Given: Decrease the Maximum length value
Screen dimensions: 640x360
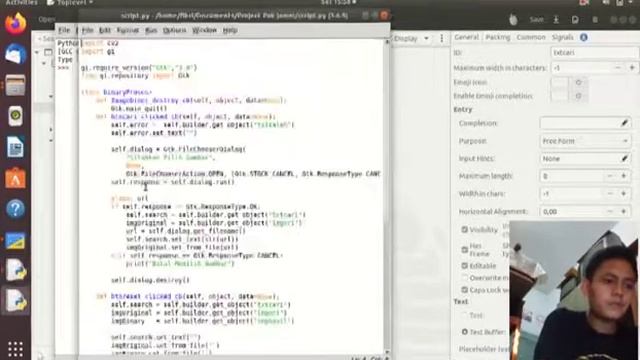Looking at the screenshot, I should click(x=610, y=176).
